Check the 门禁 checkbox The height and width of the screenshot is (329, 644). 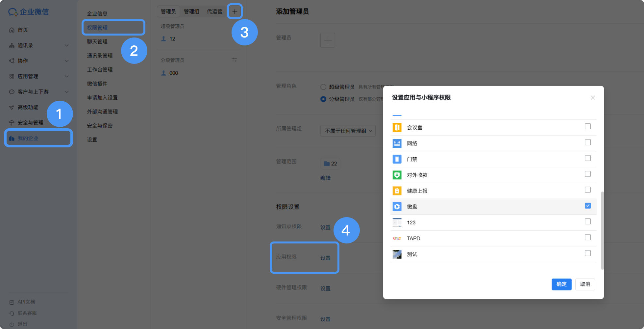click(x=588, y=158)
